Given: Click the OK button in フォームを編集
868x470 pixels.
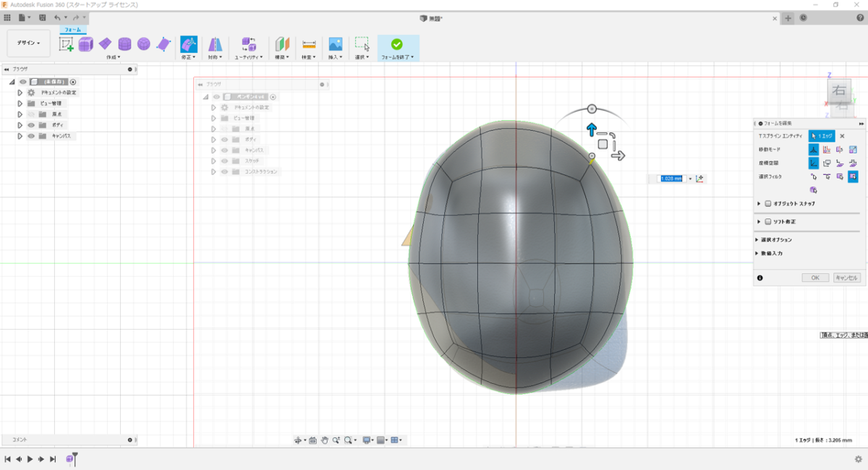Looking at the screenshot, I should tap(815, 278).
